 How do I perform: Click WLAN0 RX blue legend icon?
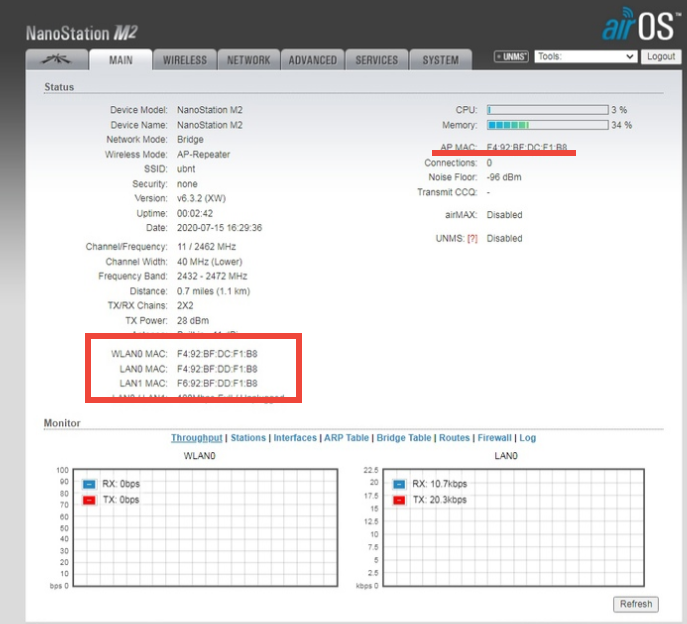pos(89,484)
